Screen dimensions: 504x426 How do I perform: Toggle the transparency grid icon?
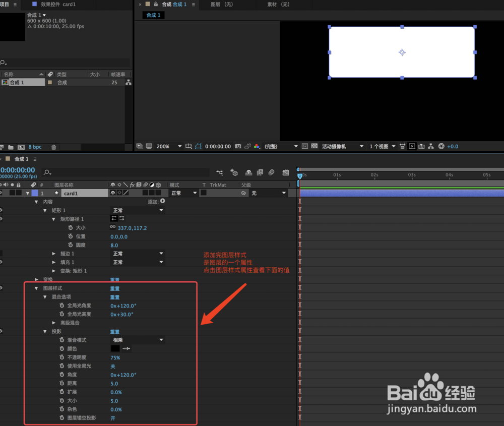[x=314, y=146]
